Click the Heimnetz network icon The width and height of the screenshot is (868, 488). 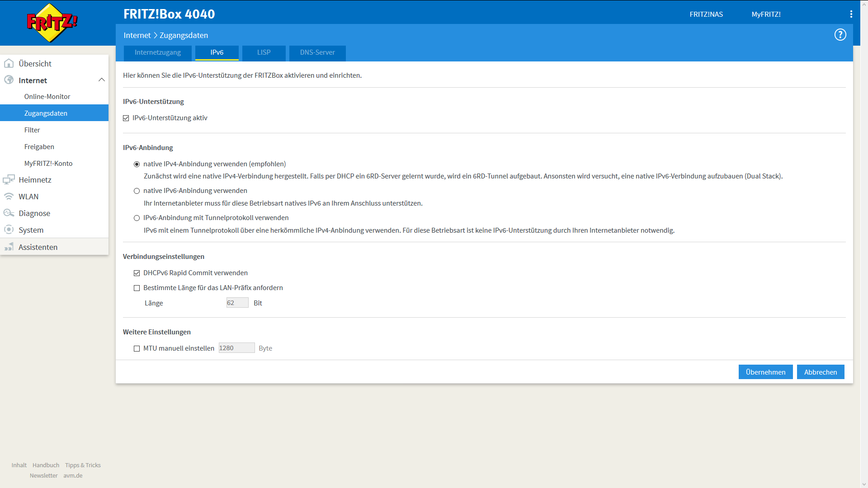[x=9, y=179]
